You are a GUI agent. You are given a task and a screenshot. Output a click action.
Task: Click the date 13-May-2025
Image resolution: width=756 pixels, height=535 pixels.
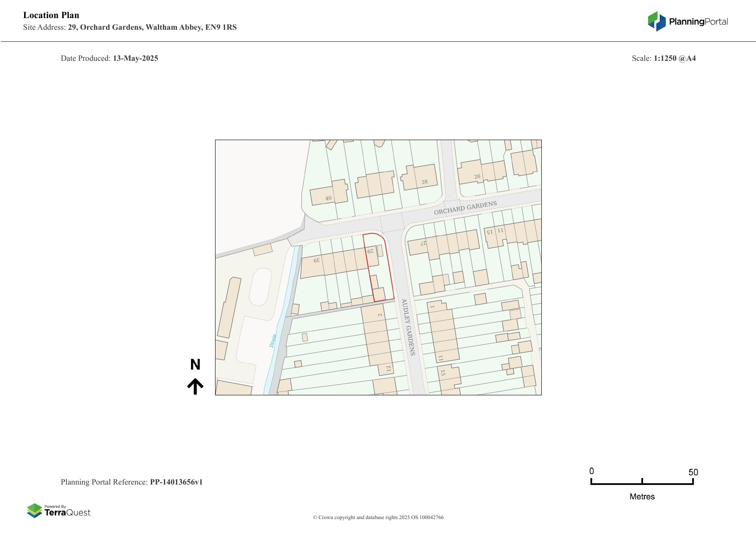[x=135, y=58]
